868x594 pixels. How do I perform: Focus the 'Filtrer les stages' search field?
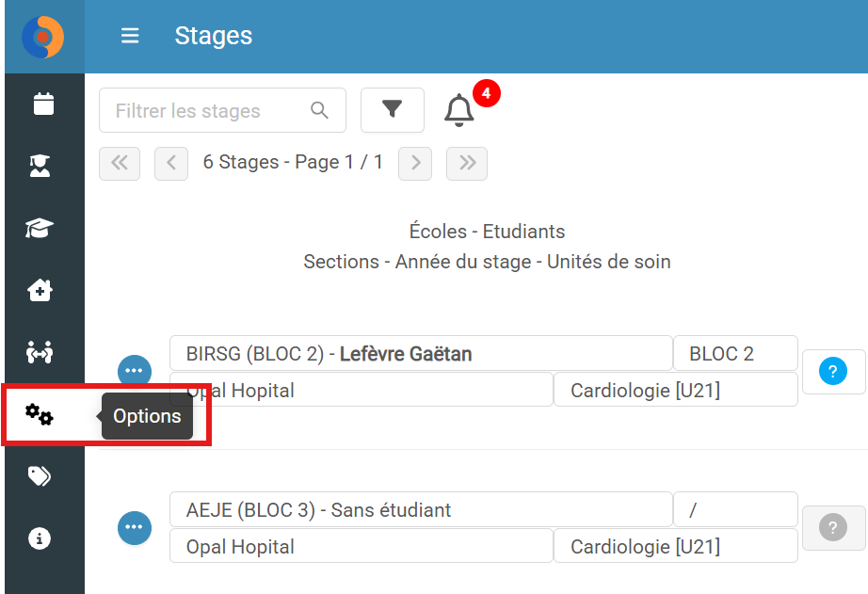pyautogui.click(x=222, y=111)
